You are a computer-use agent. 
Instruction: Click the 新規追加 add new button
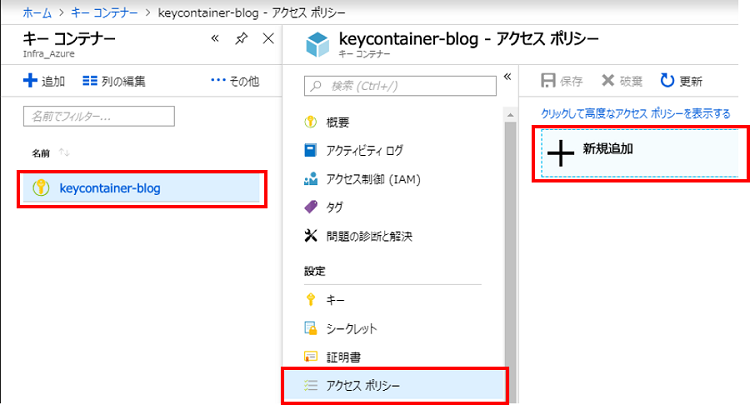tap(641, 153)
